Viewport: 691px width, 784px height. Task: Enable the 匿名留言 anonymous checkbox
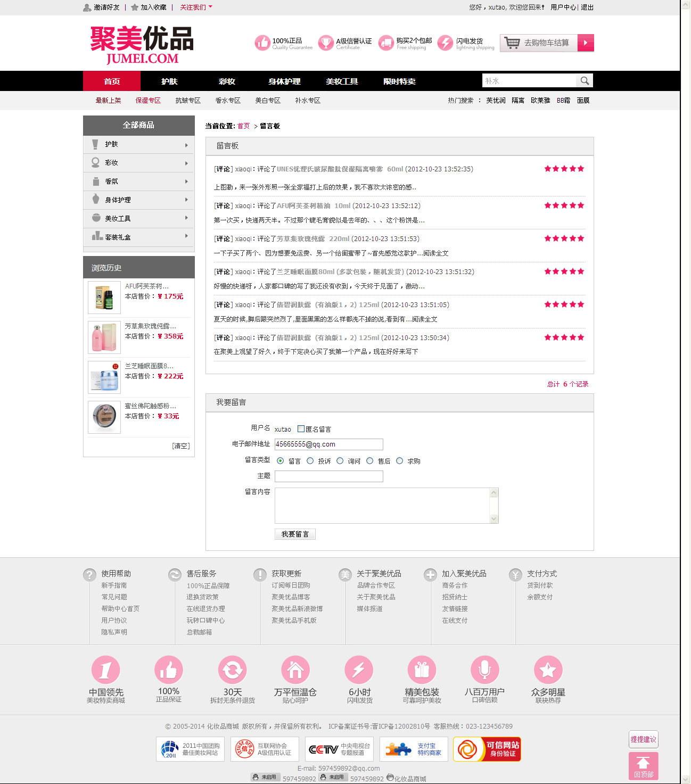(301, 429)
